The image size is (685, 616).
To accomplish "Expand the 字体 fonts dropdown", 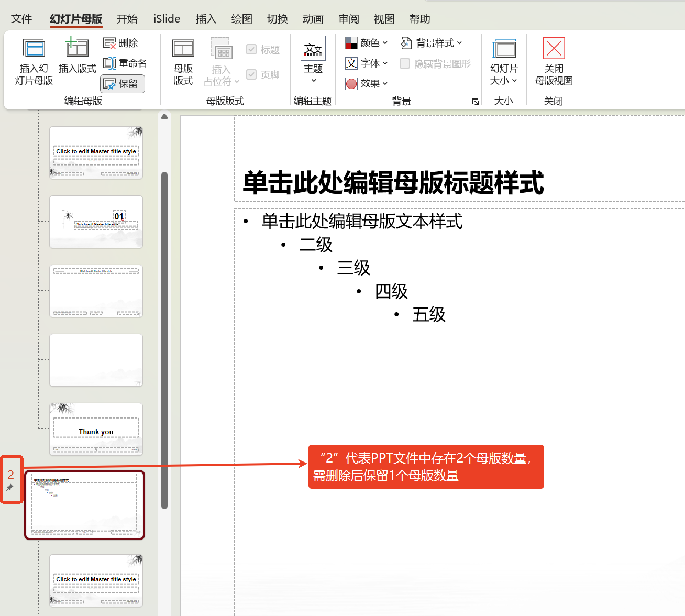I will (x=367, y=63).
